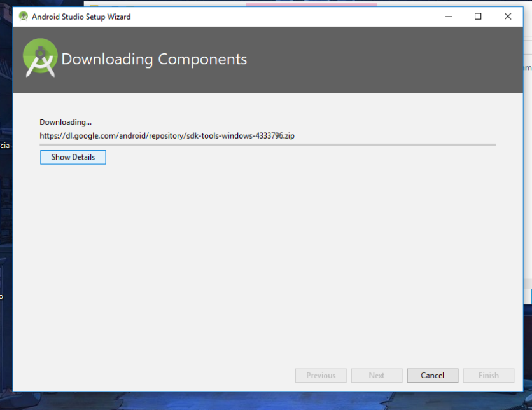Click the Show Details button
The width and height of the screenshot is (532, 410).
[x=73, y=157]
